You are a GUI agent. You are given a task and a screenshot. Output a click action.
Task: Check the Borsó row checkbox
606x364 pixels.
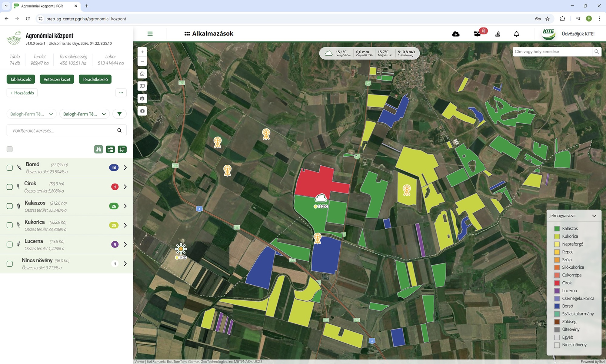click(10, 168)
